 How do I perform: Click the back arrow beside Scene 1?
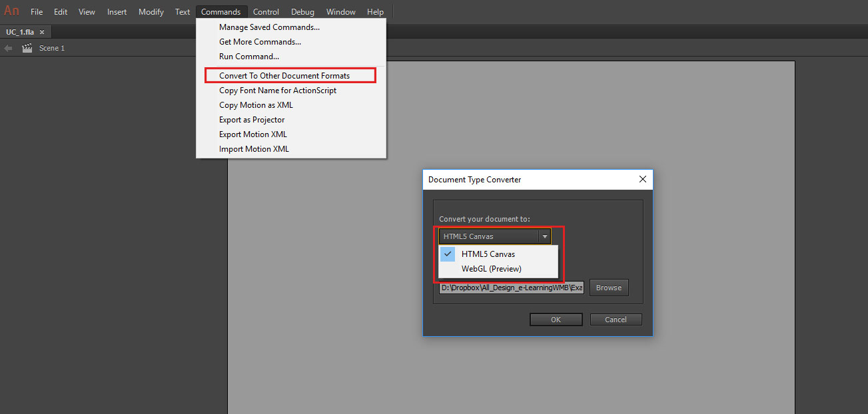[8, 48]
